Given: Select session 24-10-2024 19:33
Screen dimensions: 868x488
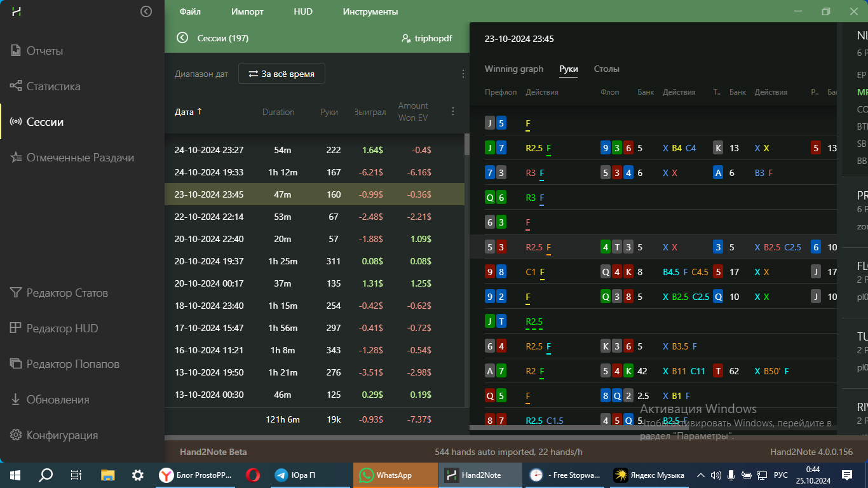Looking at the screenshot, I should pos(315,172).
